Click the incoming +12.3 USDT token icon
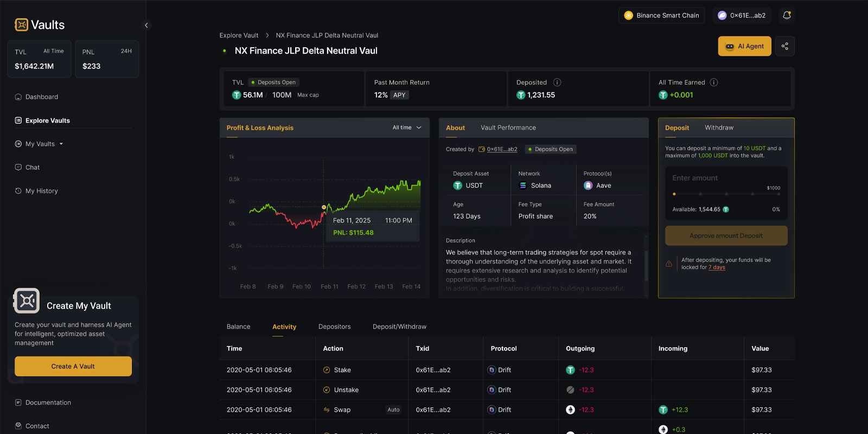This screenshot has height=434, width=868. point(663,410)
